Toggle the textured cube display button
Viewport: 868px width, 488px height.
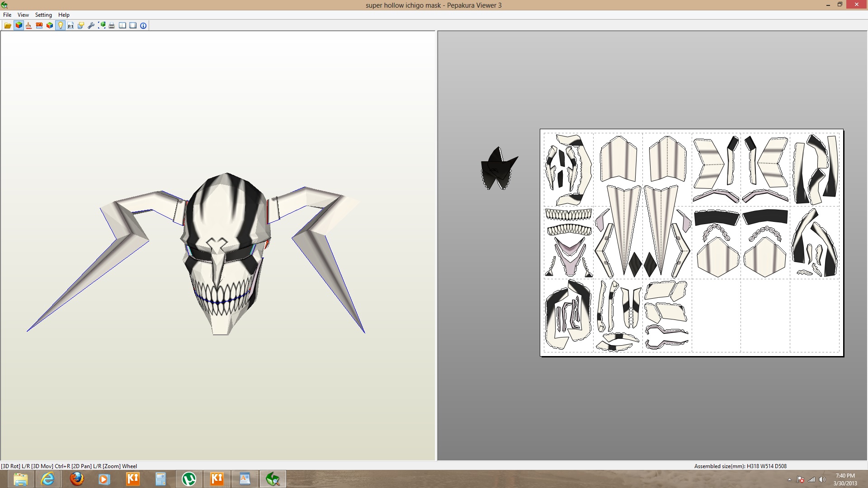tap(19, 26)
